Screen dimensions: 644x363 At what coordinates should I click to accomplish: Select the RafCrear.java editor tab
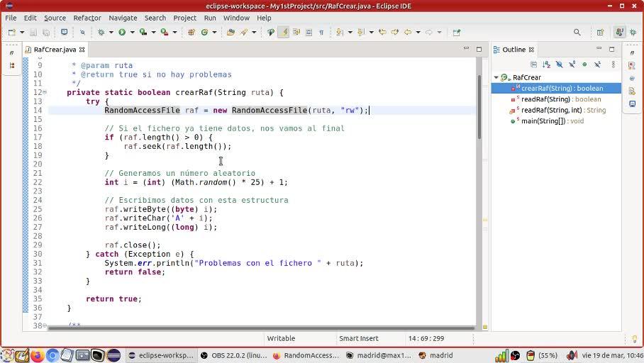54,50
